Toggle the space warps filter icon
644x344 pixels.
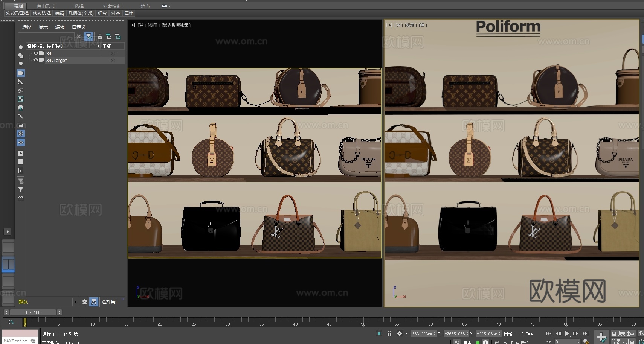[21, 90]
